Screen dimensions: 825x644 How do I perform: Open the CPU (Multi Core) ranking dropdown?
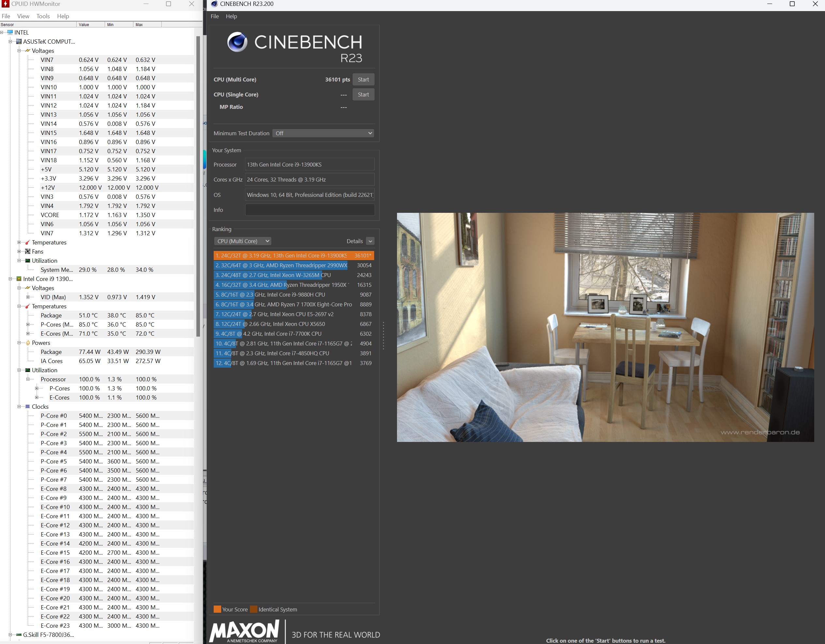tap(242, 241)
